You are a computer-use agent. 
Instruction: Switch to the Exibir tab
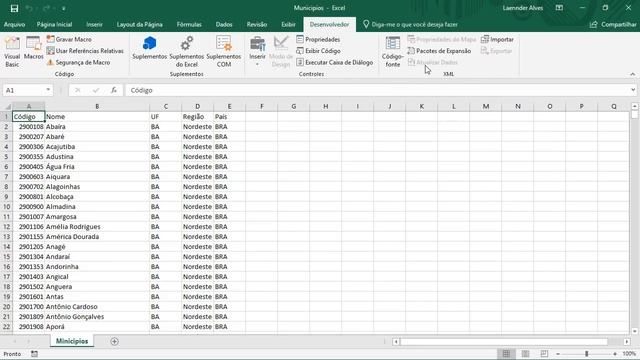[x=288, y=24]
